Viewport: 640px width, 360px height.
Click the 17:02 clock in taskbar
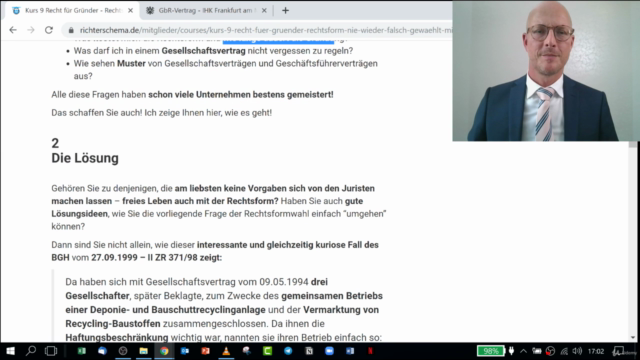(596, 351)
